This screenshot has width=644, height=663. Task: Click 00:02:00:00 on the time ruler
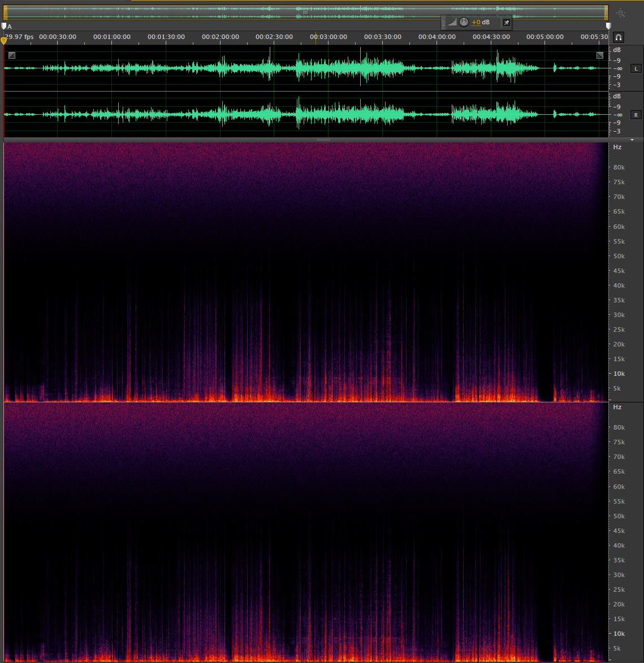click(x=221, y=37)
